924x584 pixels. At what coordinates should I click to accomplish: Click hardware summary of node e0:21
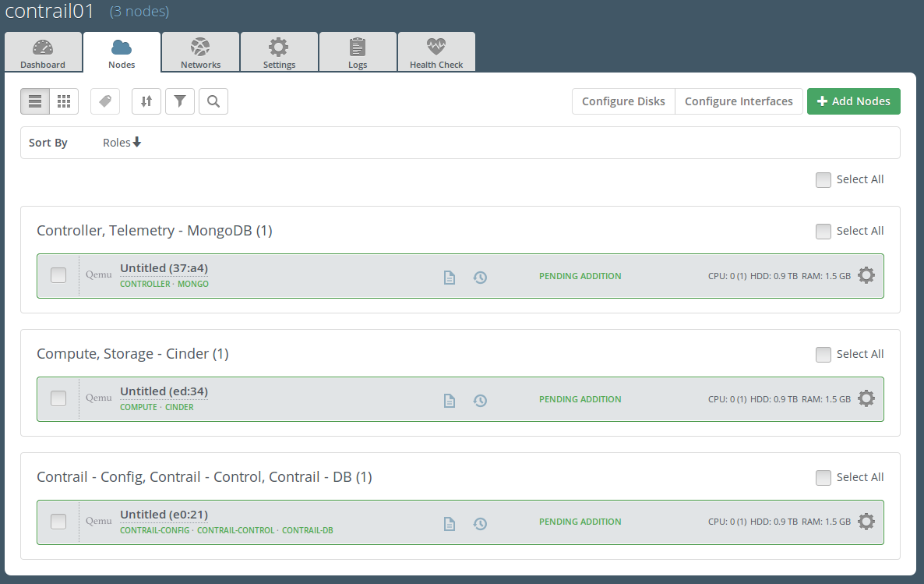[x=779, y=522]
